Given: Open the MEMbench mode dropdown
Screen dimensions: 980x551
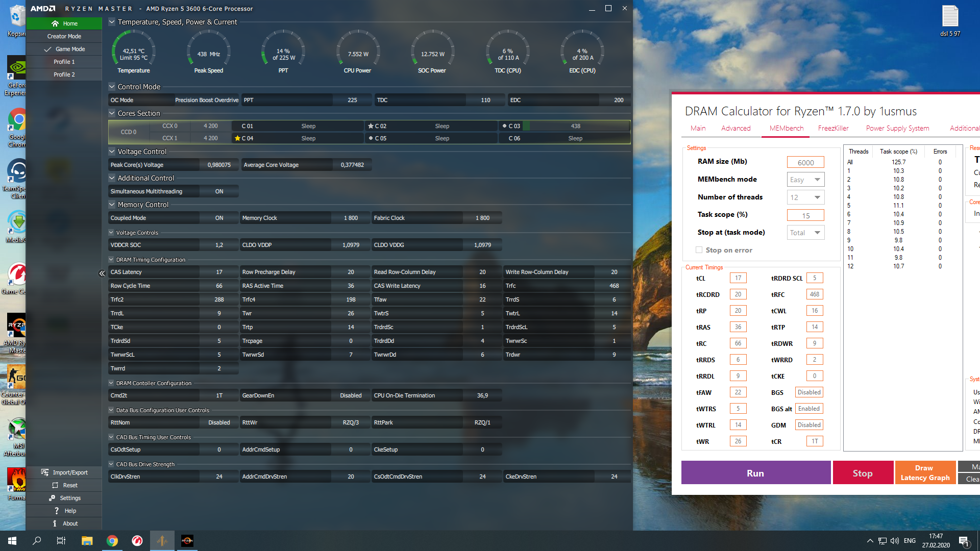Looking at the screenshot, I should click(x=805, y=180).
